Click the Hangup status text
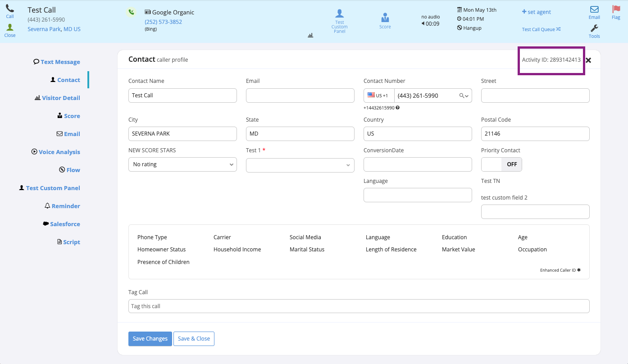The image size is (628, 364). point(472,28)
